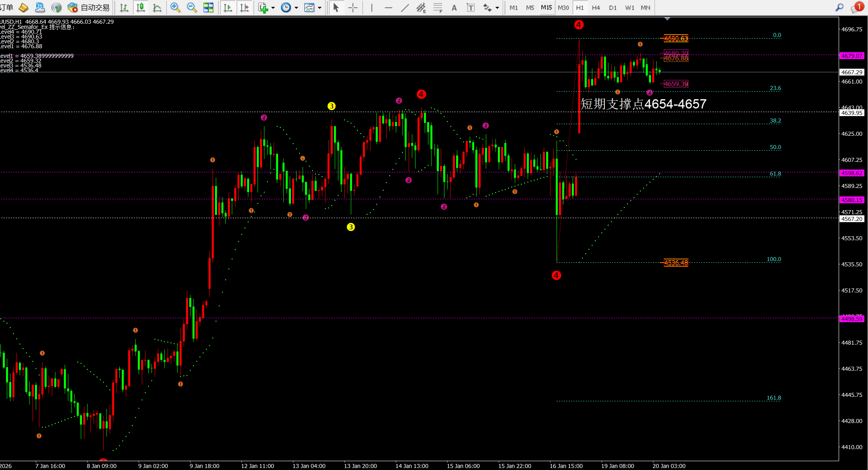This screenshot has height=470, width=868.
Task: Toggle candlestick chart mode
Action: click(141, 7)
